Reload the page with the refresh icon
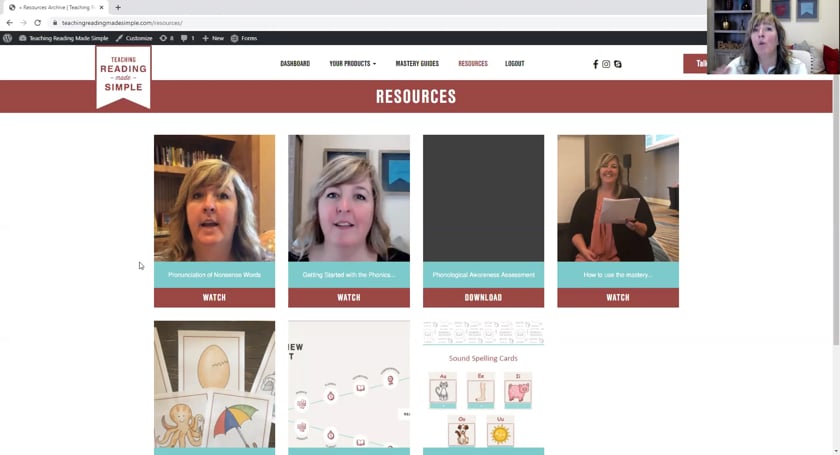The width and height of the screenshot is (840, 455). [x=38, y=23]
